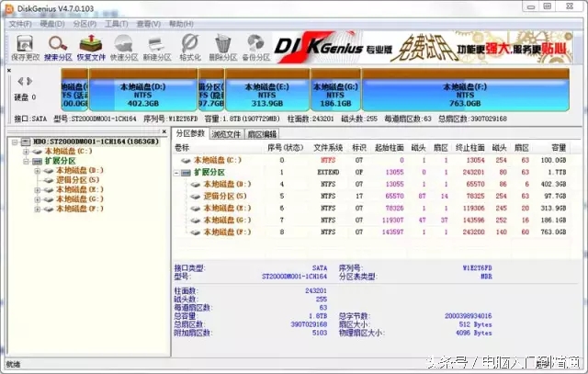The image size is (588, 374).
Task: Click the 序号(状态) column header
Action: point(285,148)
